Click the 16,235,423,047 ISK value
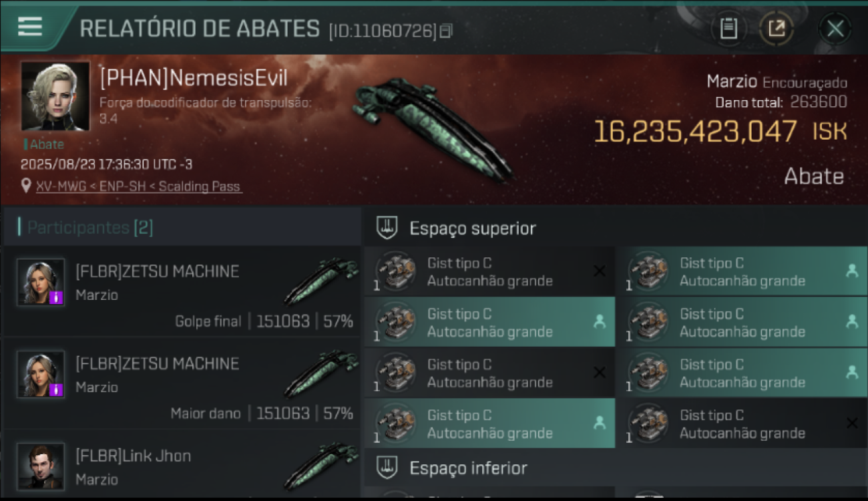This screenshot has height=501, width=868. click(x=721, y=132)
